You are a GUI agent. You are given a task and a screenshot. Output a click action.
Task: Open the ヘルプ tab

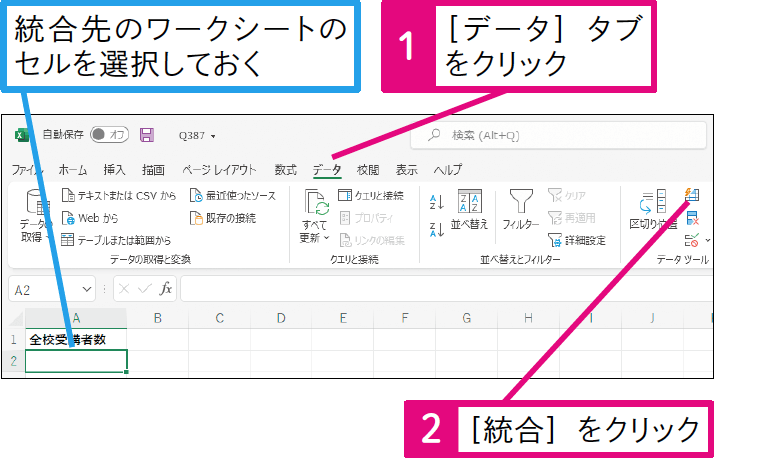pyautogui.click(x=448, y=170)
